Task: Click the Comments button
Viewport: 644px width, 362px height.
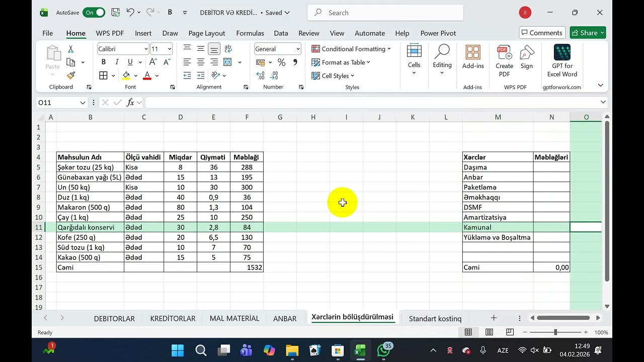Action: point(542,33)
